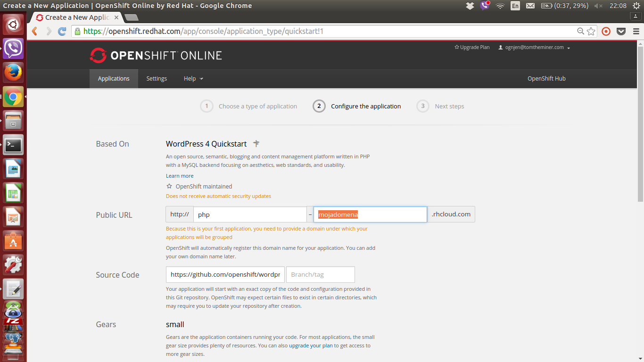This screenshot has height=362, width=644.
Task: Open the Files manager in dock
Action: tap(13, 121)
